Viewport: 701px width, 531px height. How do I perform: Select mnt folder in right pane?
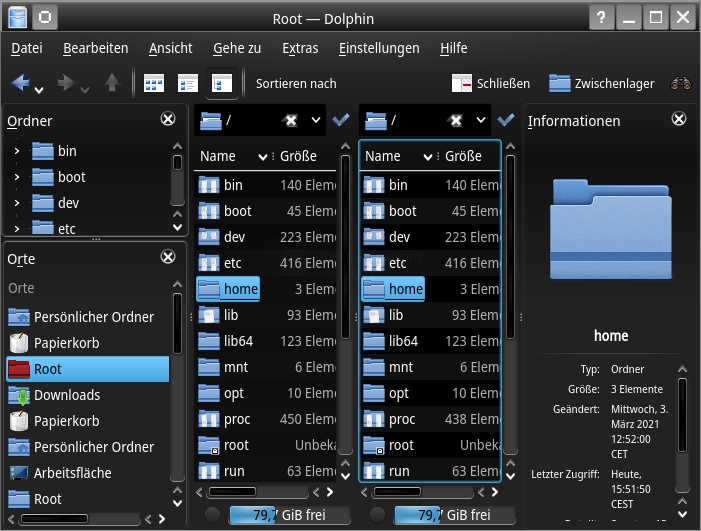(x=388, y=367)
